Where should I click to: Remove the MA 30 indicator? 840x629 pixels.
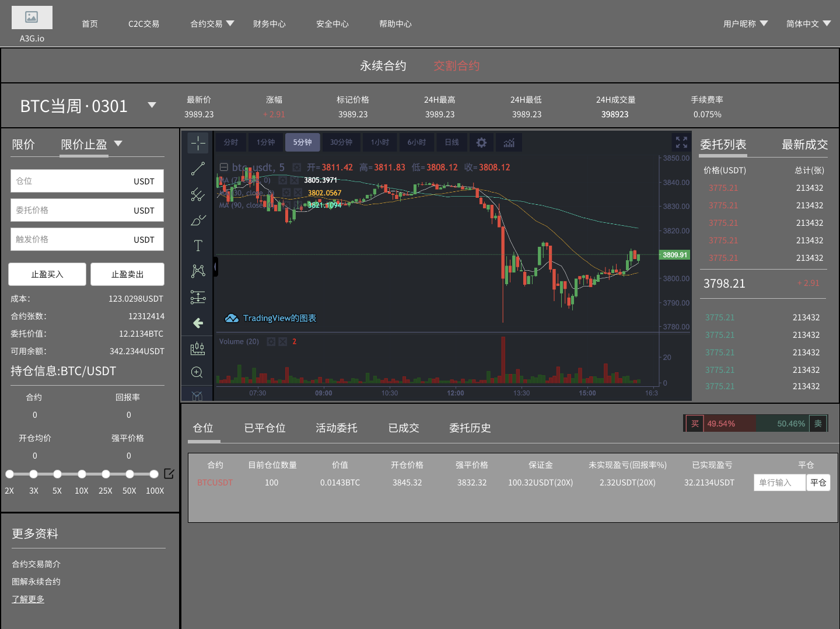point(297,193)
